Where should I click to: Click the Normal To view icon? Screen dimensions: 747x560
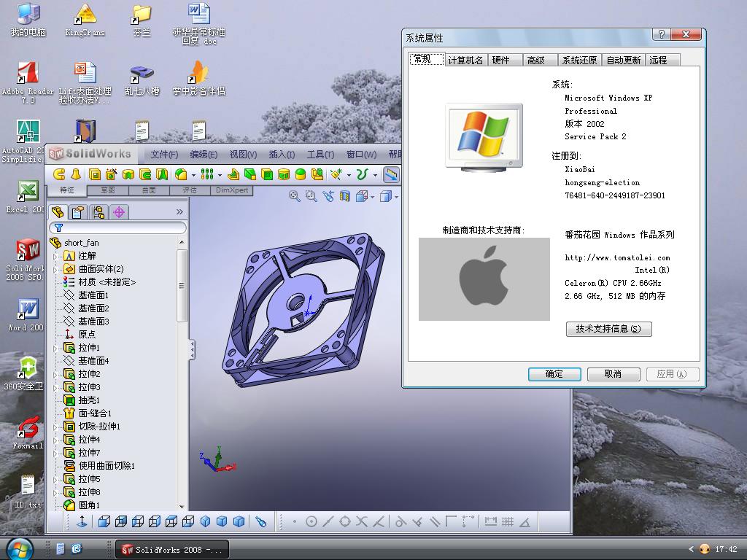[82, 521]
